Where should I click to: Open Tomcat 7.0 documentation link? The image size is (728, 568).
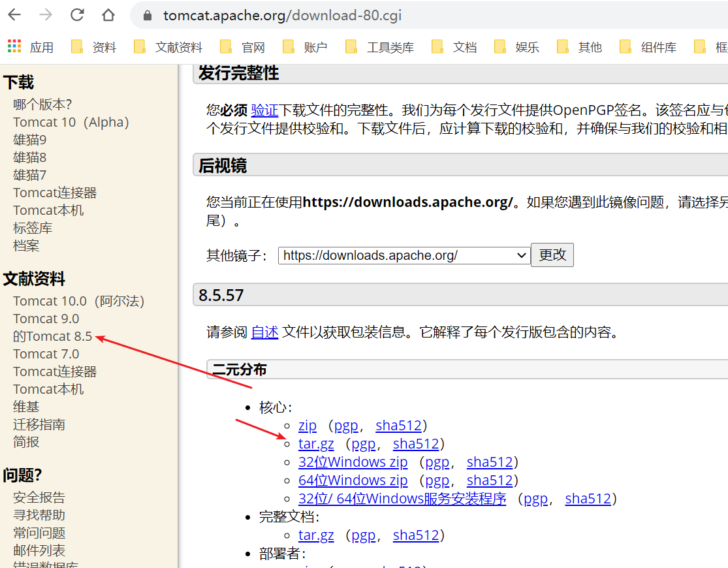tap(46, 354)
